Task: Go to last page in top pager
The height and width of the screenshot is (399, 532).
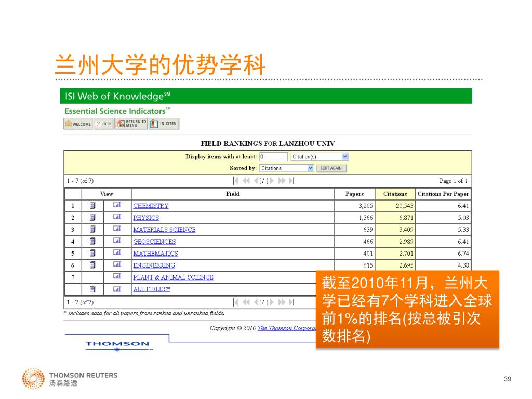Action: [291, 181]
